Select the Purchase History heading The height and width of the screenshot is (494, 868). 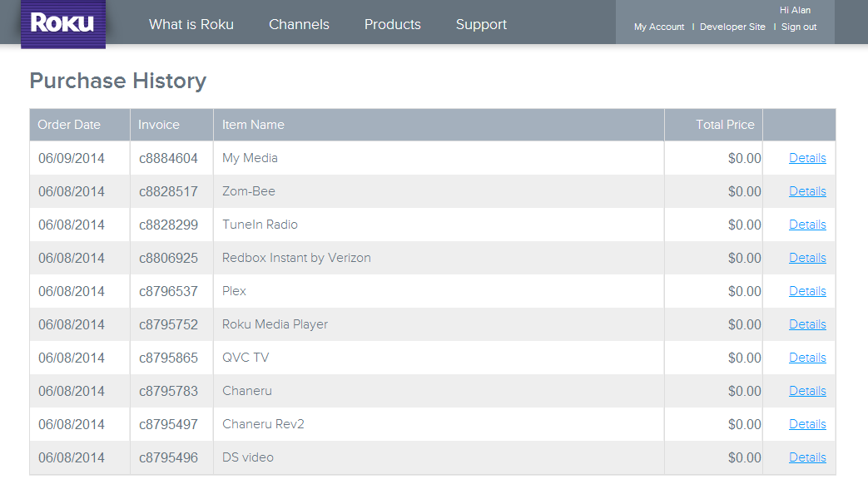click(x=118, y=81)
